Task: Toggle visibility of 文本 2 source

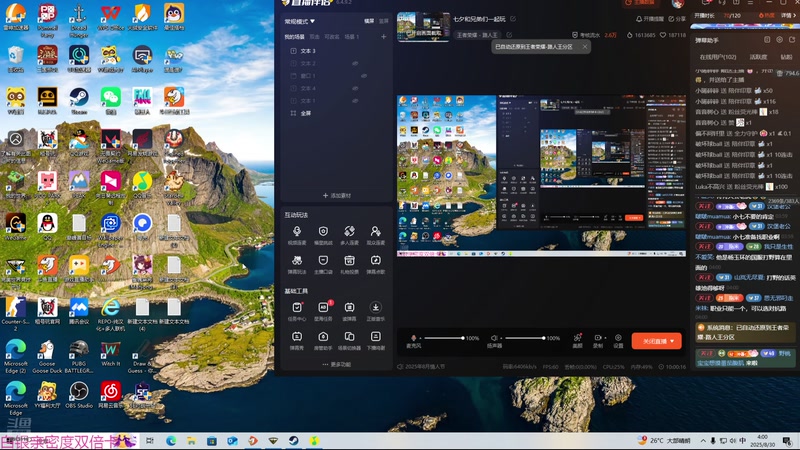Action: [355, 63]
